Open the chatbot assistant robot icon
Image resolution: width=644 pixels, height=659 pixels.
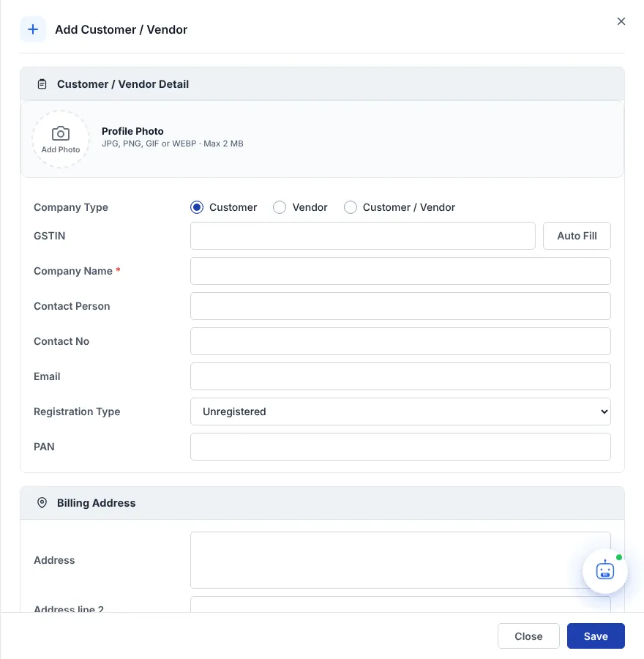click(605, 570)
